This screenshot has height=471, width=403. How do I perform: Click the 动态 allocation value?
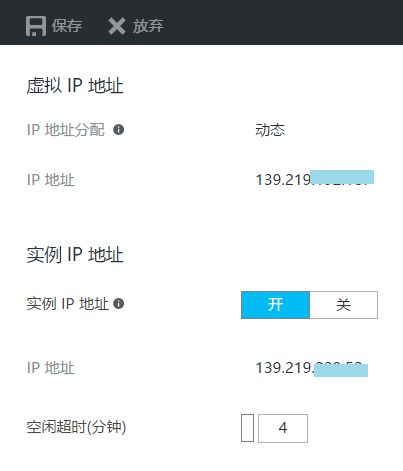click(x=270, y=130)
